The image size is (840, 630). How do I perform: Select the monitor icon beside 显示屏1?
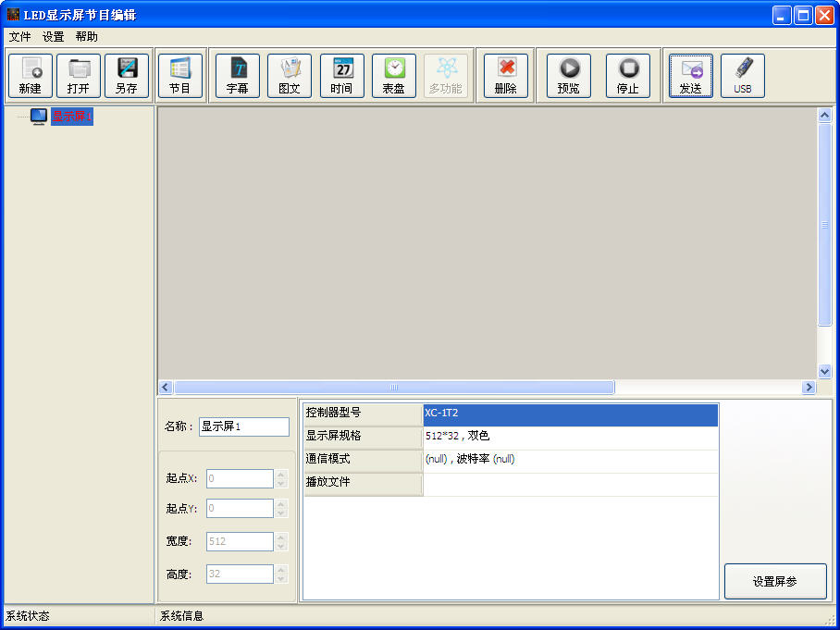point(39,117)
